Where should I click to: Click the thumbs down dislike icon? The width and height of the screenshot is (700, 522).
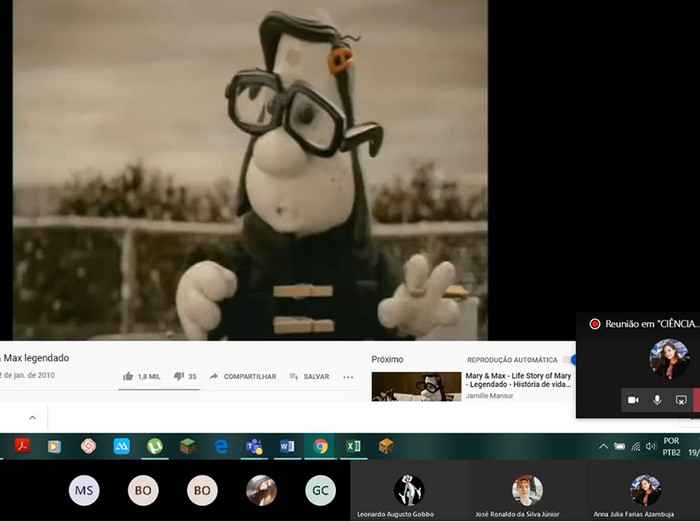pyautogui.click(x=178, y=376)
